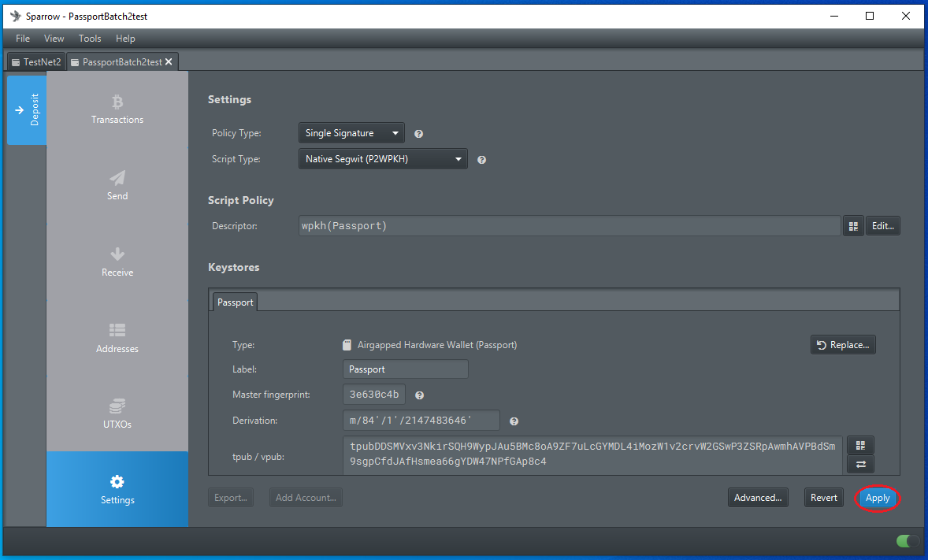The width and height of the screenshot is (928, 560).
Task: Go to the Send section
Action: [117, 186]
